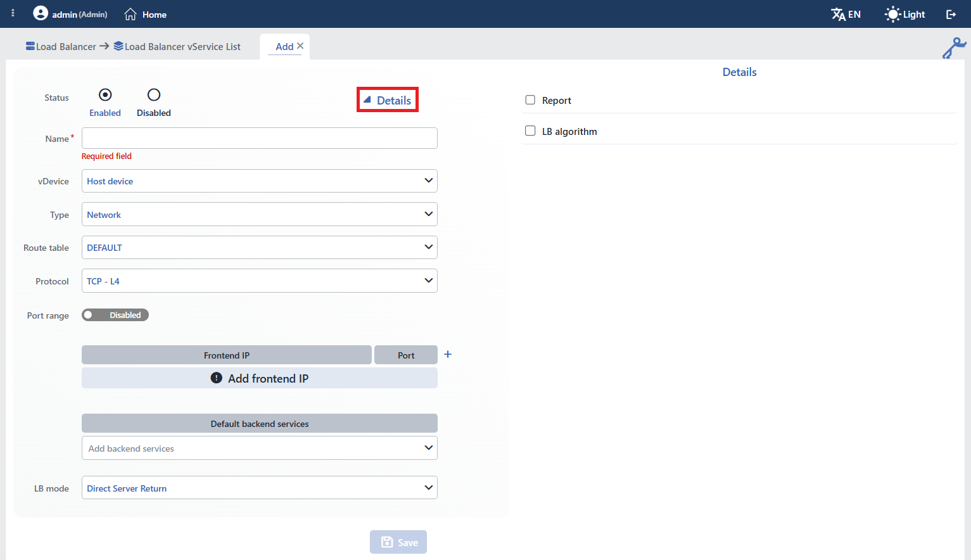Viewport: 971px width, 560px height.
Task: Check the LB algorithm checkbox
Action: point(530,130)
